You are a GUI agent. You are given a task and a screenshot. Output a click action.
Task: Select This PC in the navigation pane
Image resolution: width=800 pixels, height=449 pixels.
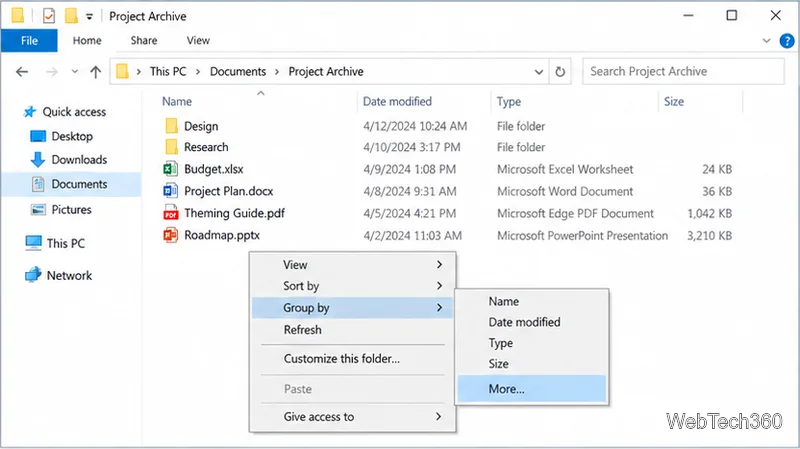pyautogui.click(x=66, y=243)
